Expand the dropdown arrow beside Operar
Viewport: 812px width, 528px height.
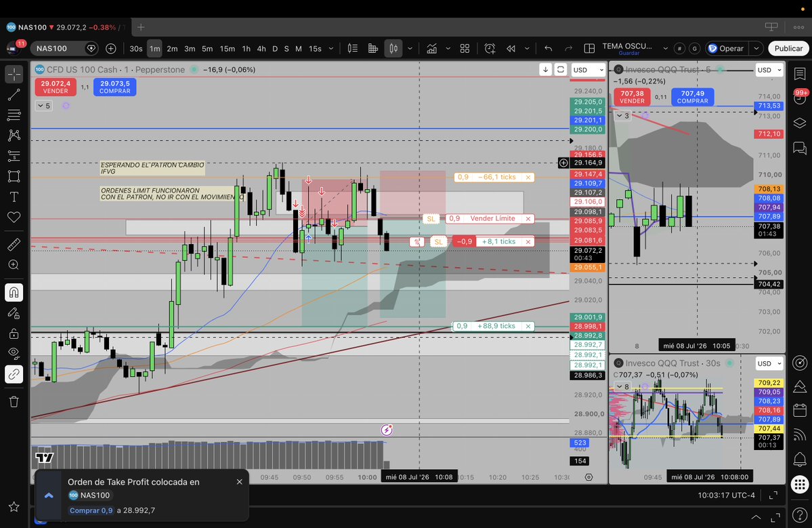[756, 49]
